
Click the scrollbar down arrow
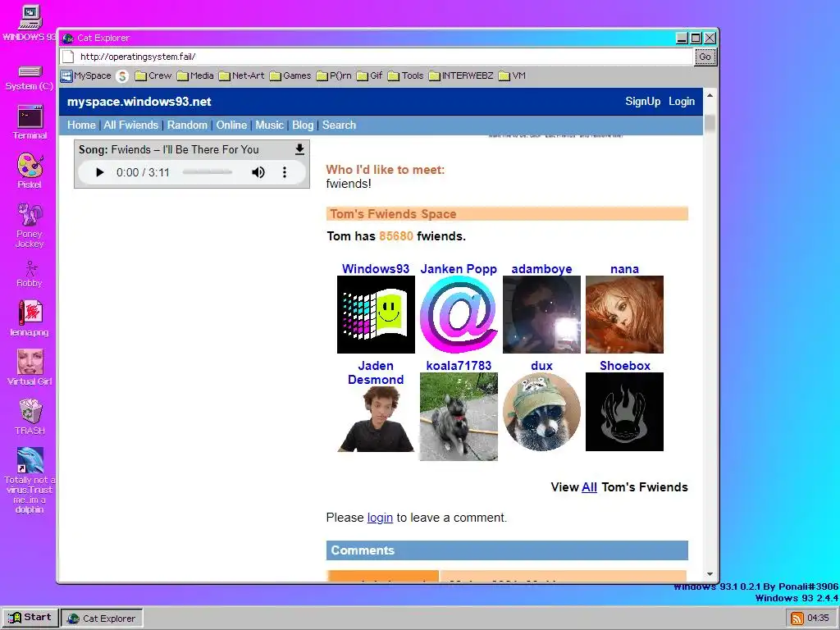click(710, 574)
